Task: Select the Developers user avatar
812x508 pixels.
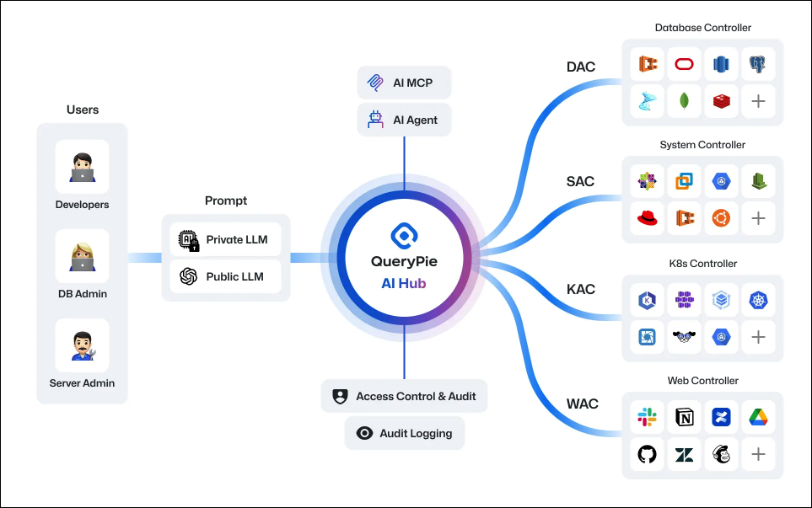Action: pyautogui.click(x=83, y=167)
